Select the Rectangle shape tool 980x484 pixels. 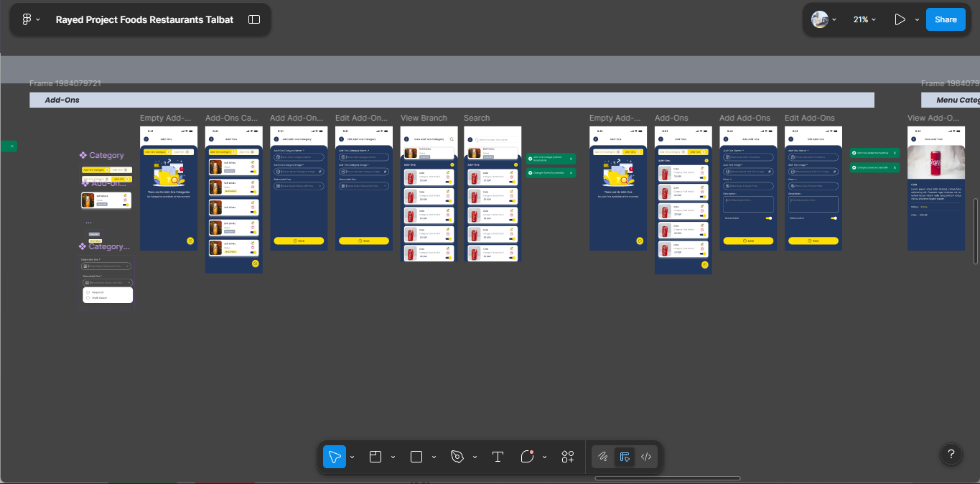tap(416, 457)
